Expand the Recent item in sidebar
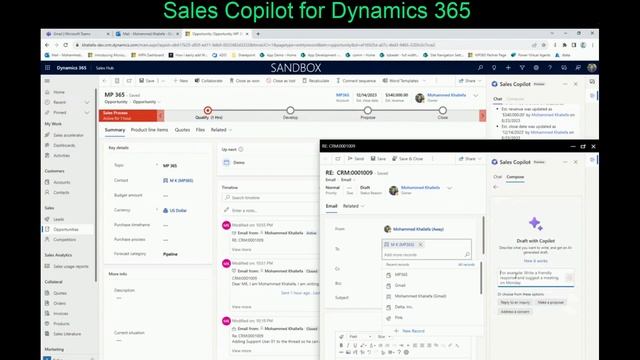 coord(87,102)
